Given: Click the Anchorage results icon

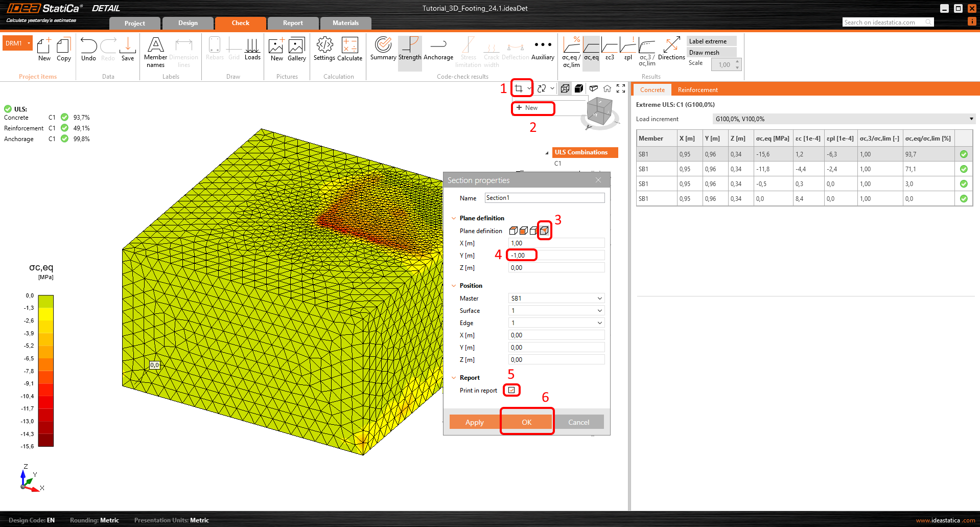Looking at the screenshot, I should 438,49.
